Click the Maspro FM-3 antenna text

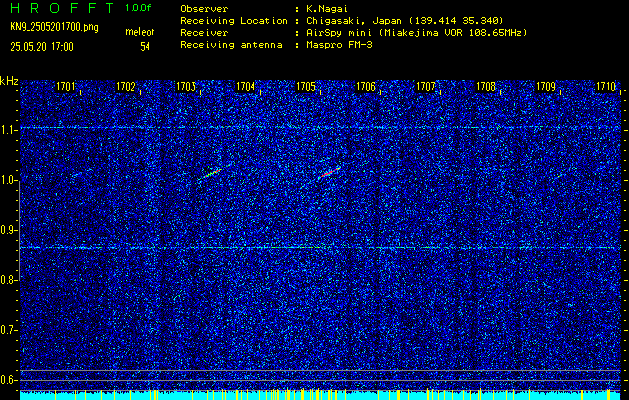[339, 45]
